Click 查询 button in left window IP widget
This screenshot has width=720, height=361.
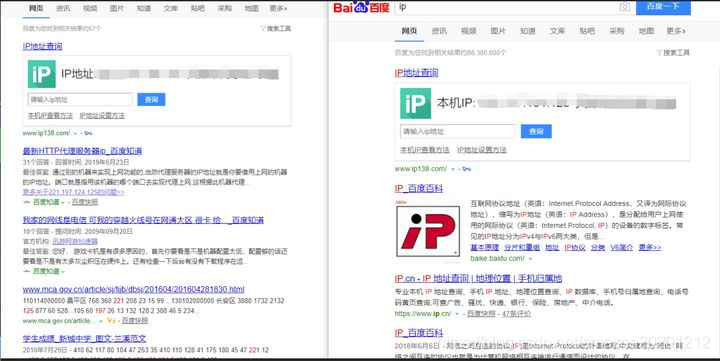coord(151,99)
